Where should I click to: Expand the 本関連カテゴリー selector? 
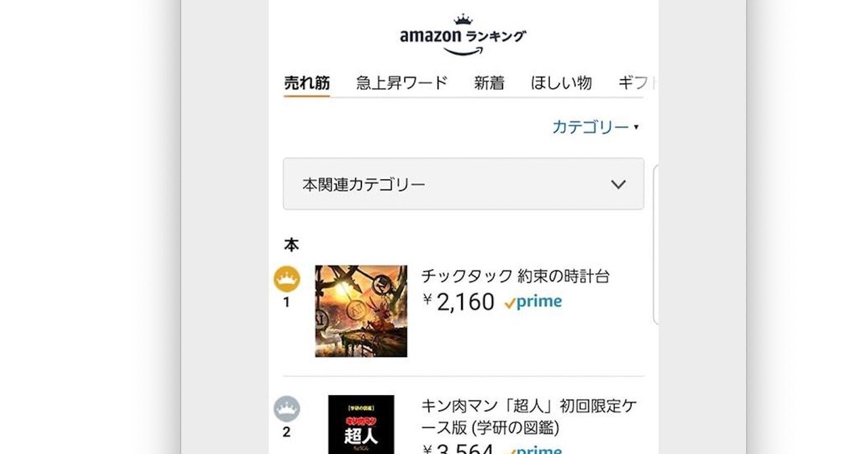pyautogui.click(x=463, y=184)
